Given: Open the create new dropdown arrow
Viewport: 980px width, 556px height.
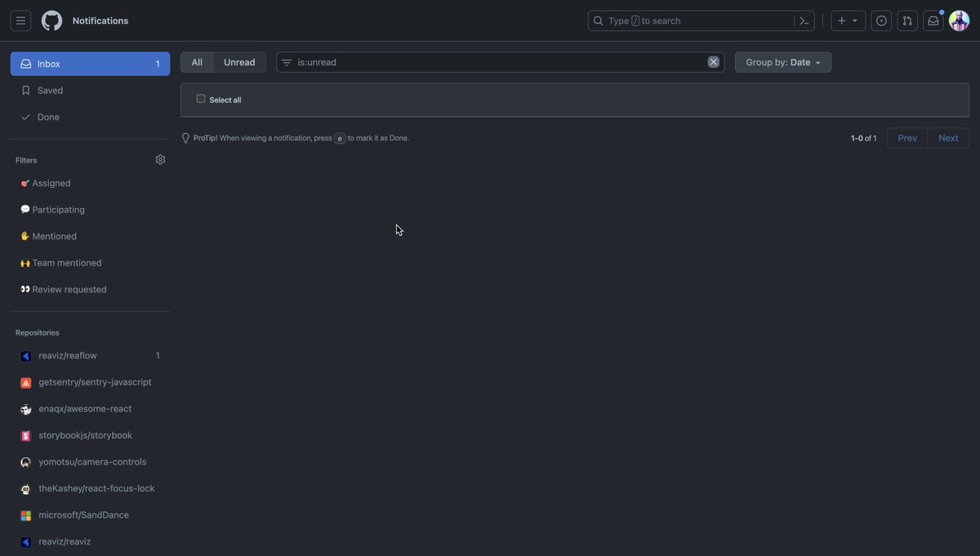Looking at the screenshot, I should pyautogui.click(x=854, y=20).
